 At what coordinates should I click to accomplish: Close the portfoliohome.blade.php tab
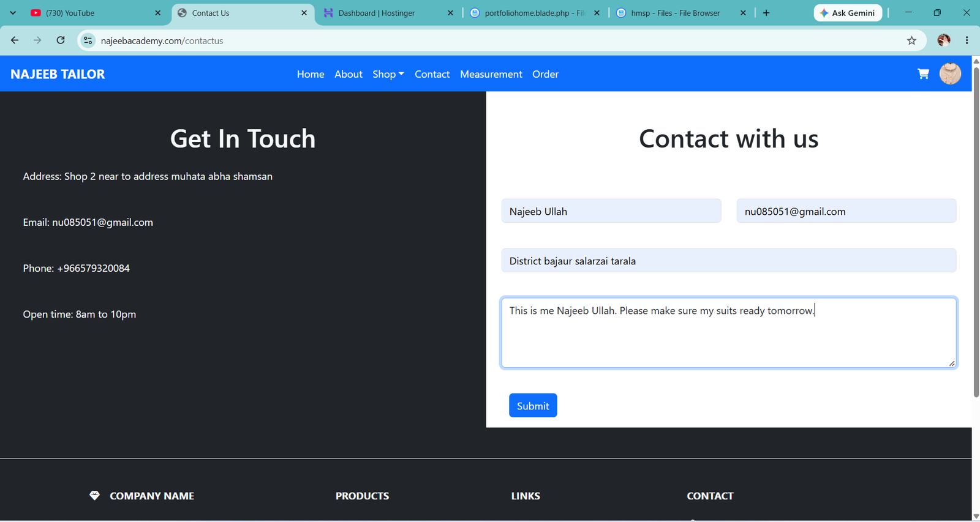point(597,13)
